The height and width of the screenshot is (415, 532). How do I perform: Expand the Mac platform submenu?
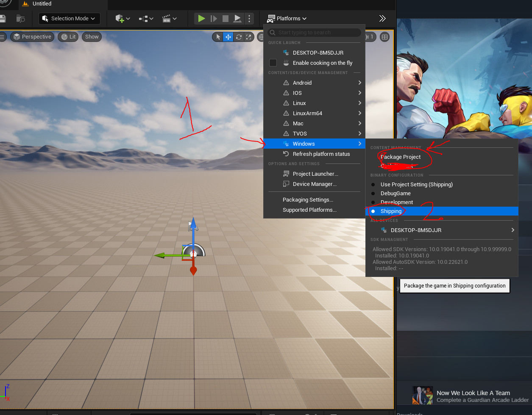click(x=314, y=123)
